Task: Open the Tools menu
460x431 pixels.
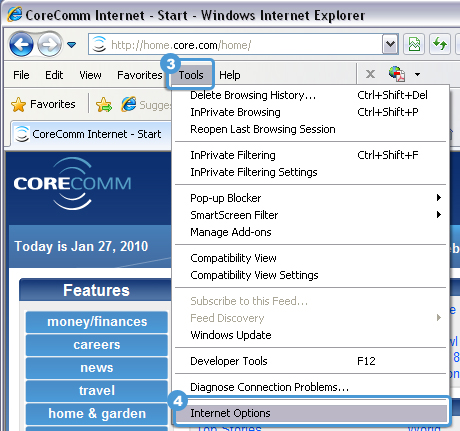Action: click(191, 75)
